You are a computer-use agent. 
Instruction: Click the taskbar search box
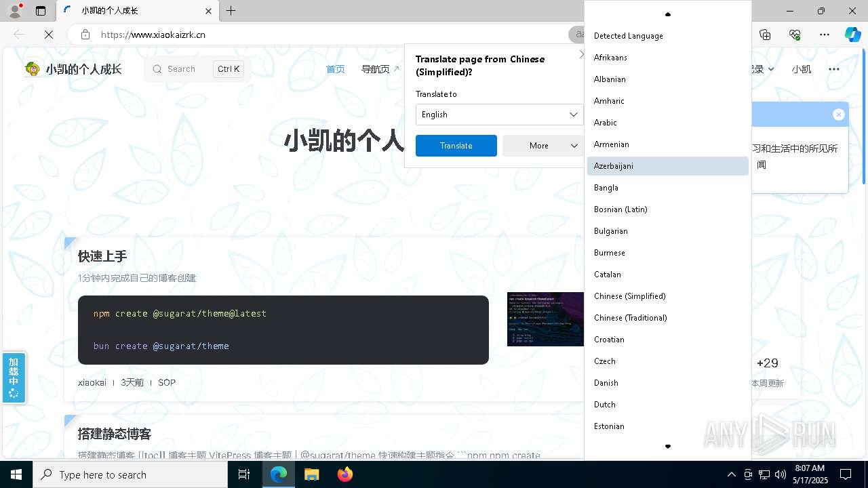pos(130,474)
